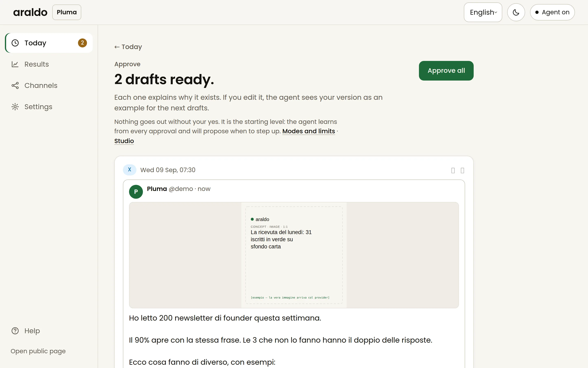The width and height of the screenshot is (588, 368).
Task: Open the Channels section
Action: (49, 85)
